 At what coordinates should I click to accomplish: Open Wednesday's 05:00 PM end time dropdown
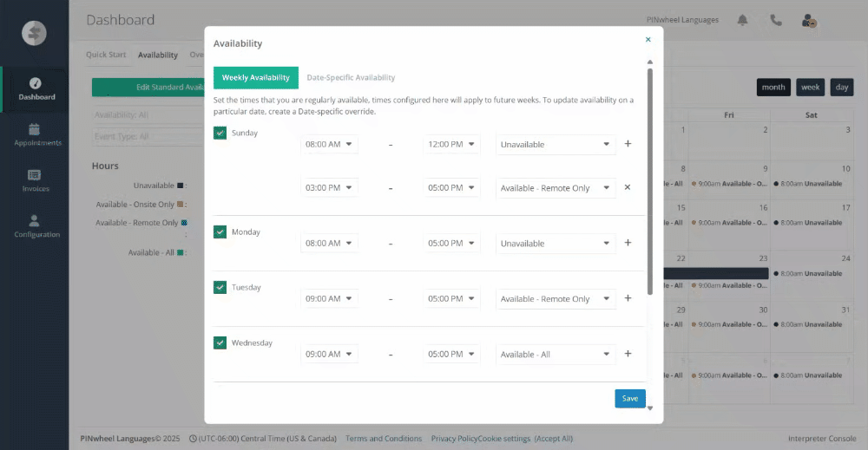(x=451, y=355)
